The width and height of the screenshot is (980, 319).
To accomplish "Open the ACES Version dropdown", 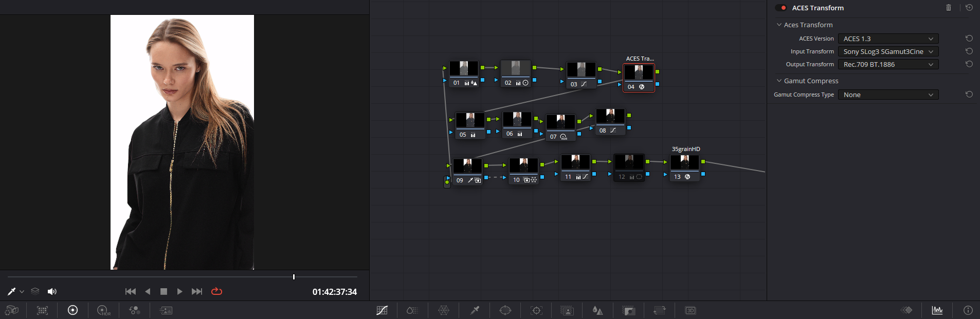I will pyautogui.click(x=888, y=39).
